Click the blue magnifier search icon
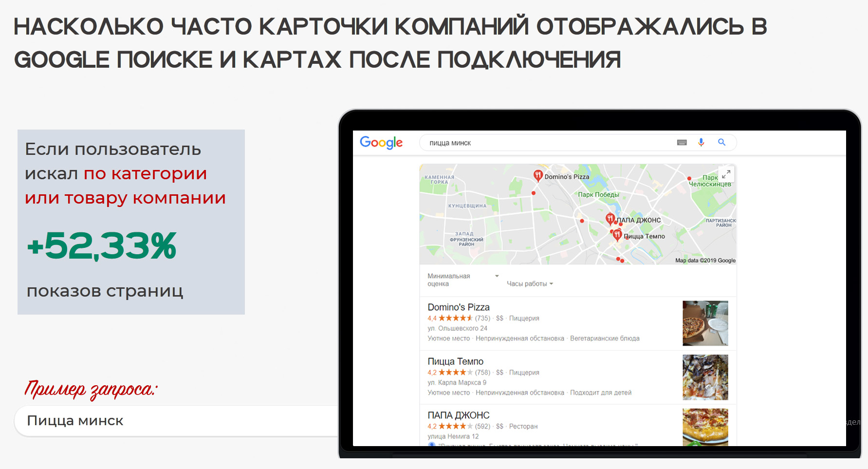The image size is (868, 469). (x=722, y=142)
